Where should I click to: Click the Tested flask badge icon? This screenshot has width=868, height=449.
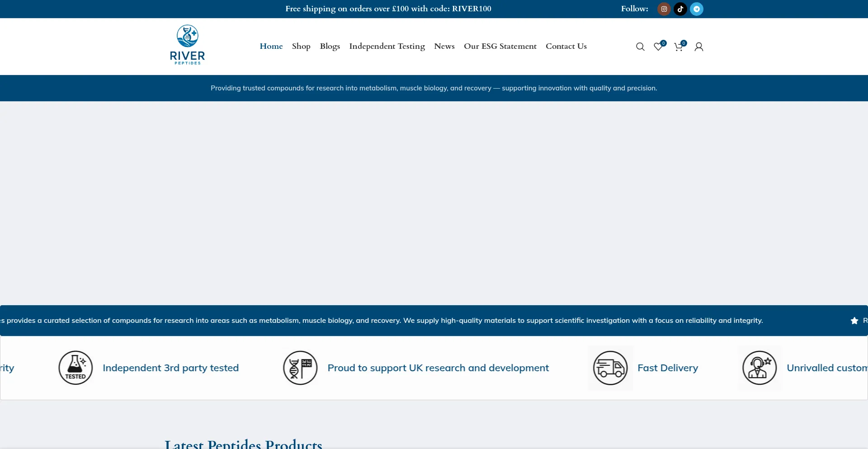(x=75, y=368)
